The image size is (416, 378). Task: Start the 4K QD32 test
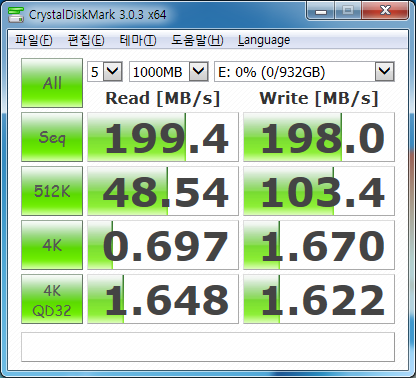click(52, 299)
